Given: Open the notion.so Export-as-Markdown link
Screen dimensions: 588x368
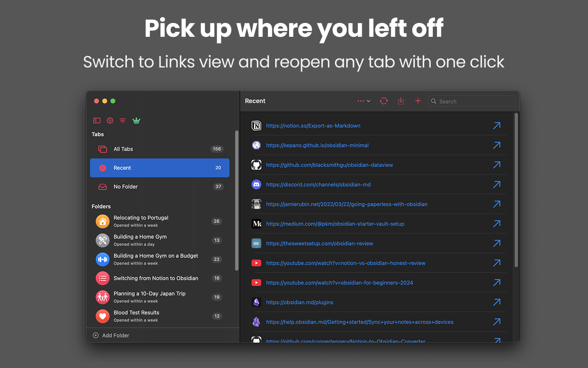Looking at the screenshot, I should pyautogui.click(x=313, y=126).
